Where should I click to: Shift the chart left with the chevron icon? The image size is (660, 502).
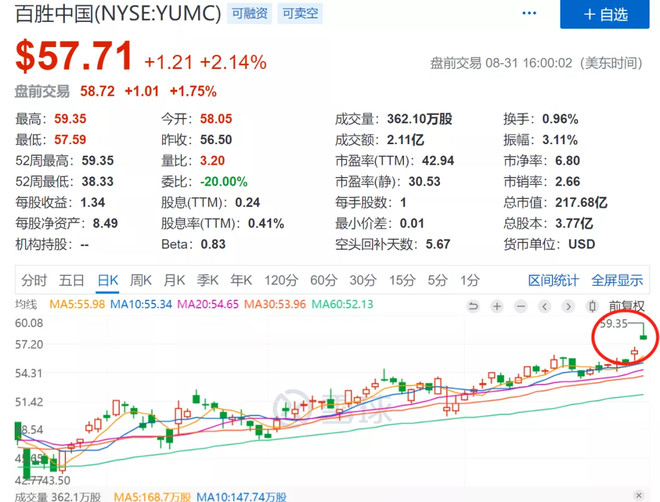point(544,306)
